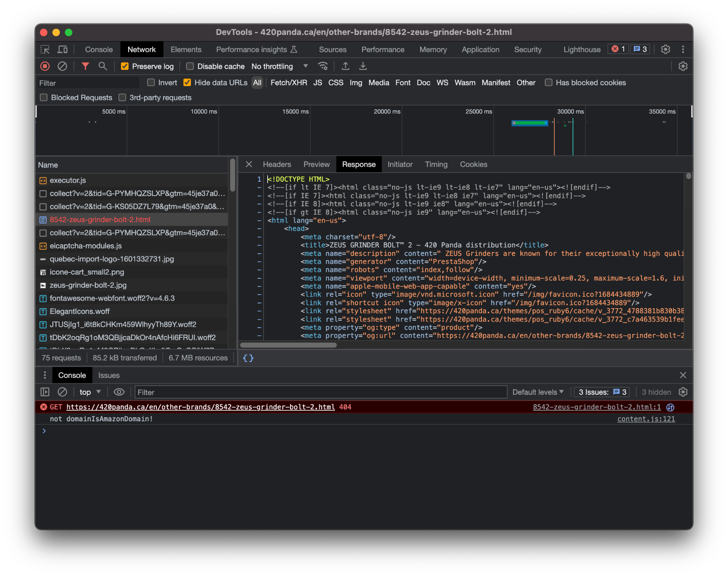Open the Default levels dropdown
The image size is (728, 576).
tap(538, 392)
